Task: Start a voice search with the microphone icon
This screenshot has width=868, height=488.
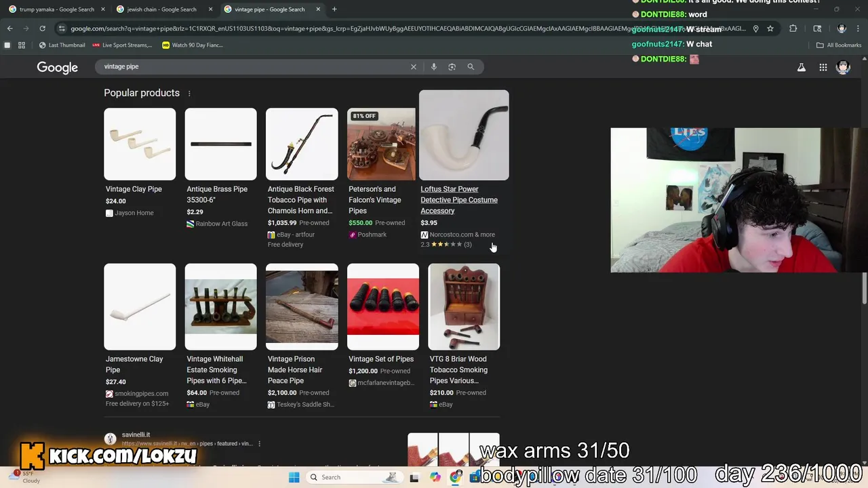Action: [433, 66]
